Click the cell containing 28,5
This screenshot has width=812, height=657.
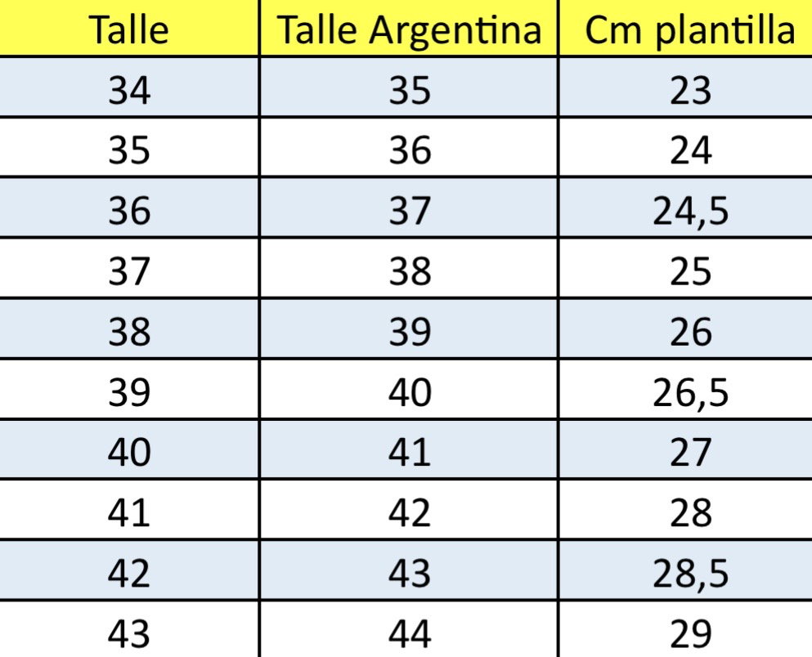(685, 570)
